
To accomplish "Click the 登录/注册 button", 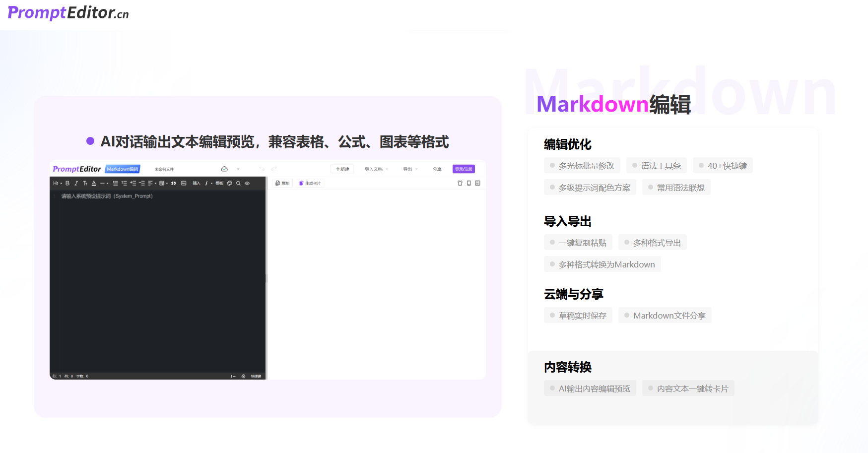I will 464,169.
